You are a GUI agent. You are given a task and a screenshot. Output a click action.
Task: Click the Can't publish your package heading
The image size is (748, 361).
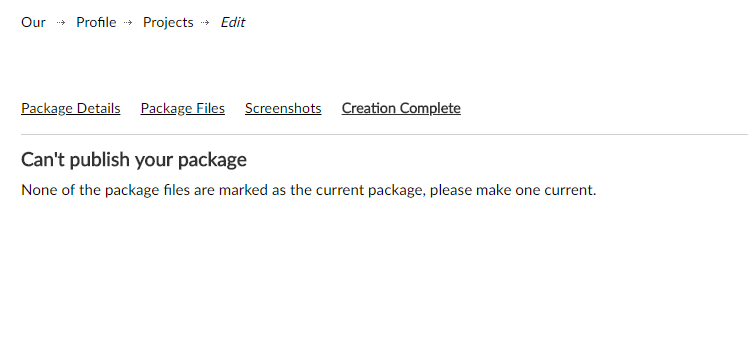(x=134, y=160)
